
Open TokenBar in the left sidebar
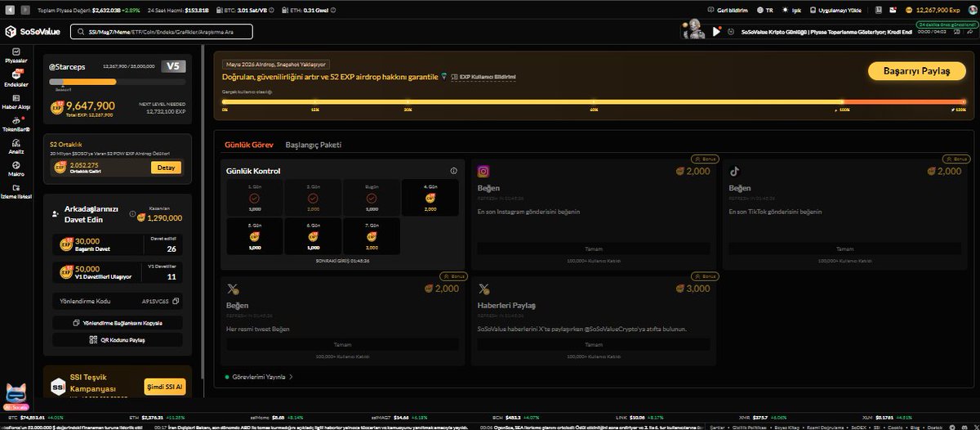click(16, 123)
